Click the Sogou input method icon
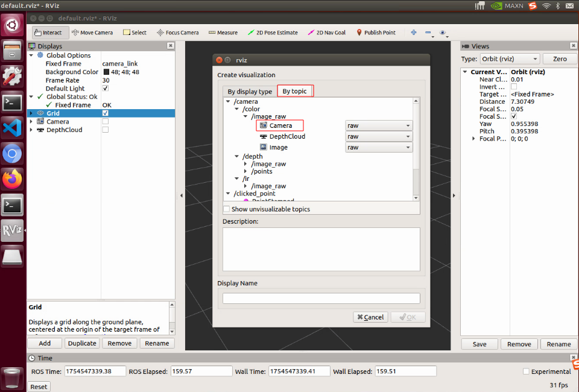This screenshot has width=579, height=392. click(x=533, y=5)
